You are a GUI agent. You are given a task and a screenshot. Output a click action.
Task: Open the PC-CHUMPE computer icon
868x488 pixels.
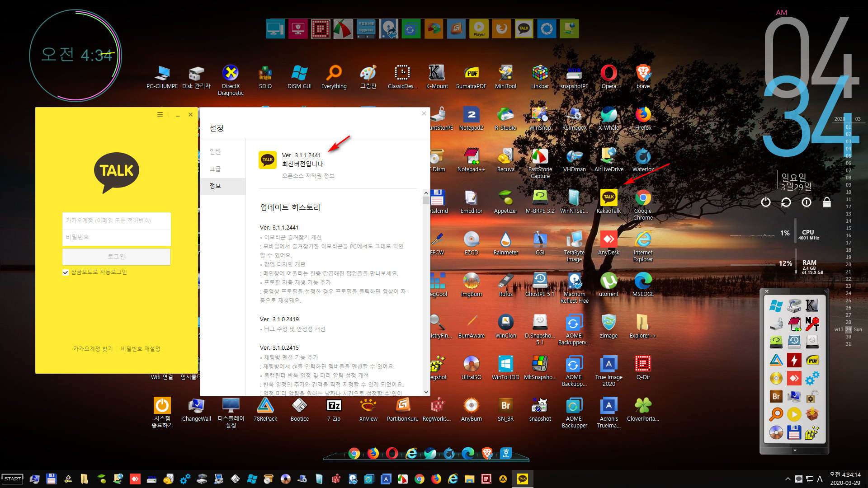pos(162,77)
